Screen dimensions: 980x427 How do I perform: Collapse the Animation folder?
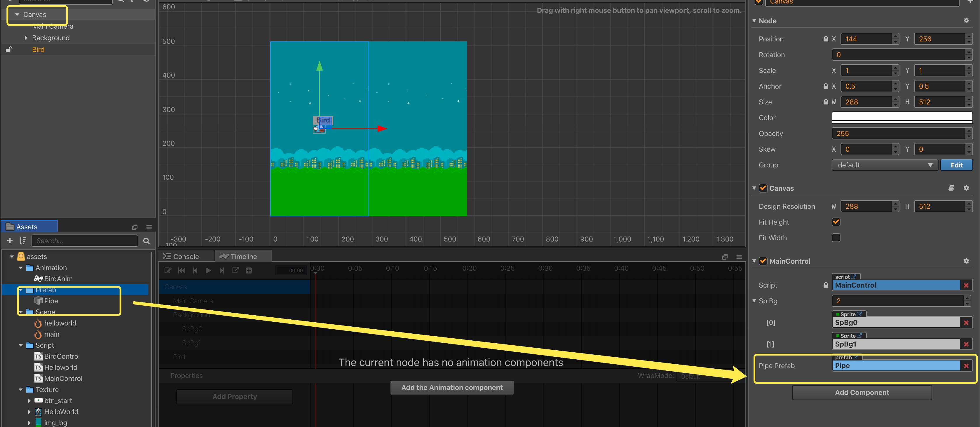[x=20, y=268]
